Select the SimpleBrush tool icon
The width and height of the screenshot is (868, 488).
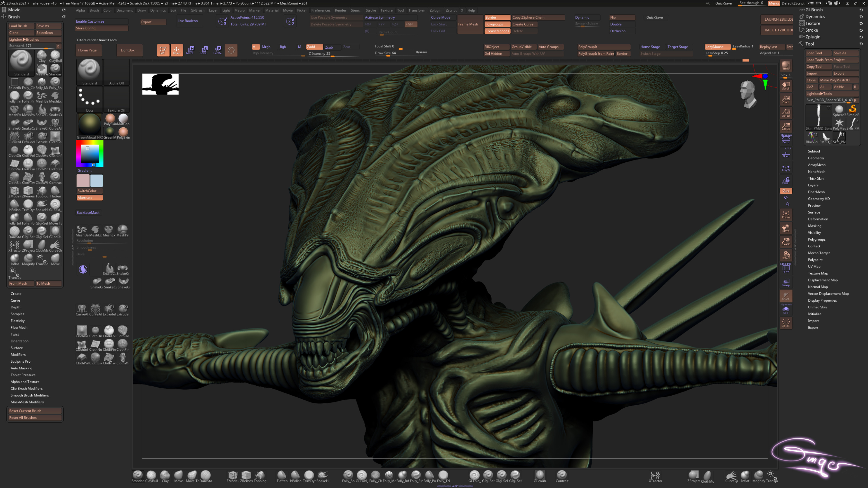[x=852, y=110]
